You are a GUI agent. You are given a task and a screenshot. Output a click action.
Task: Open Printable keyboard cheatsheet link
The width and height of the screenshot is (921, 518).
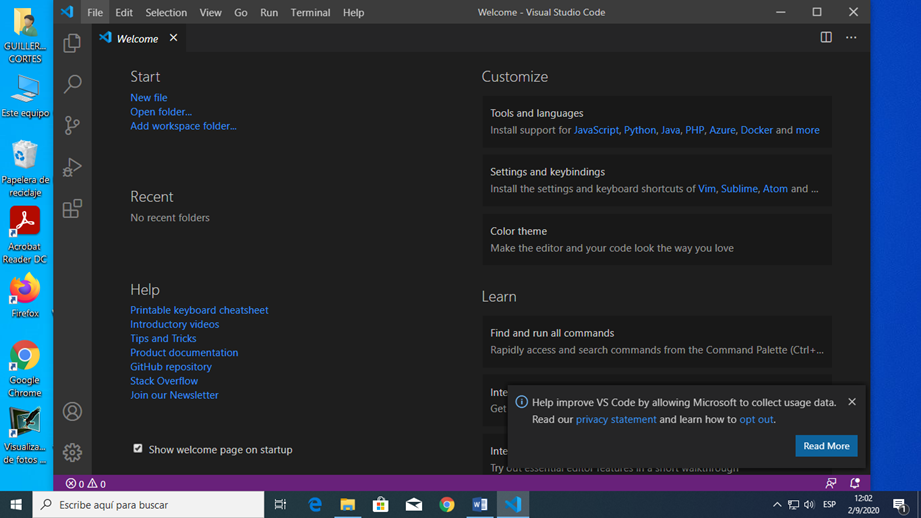click(x=199, y=310)
